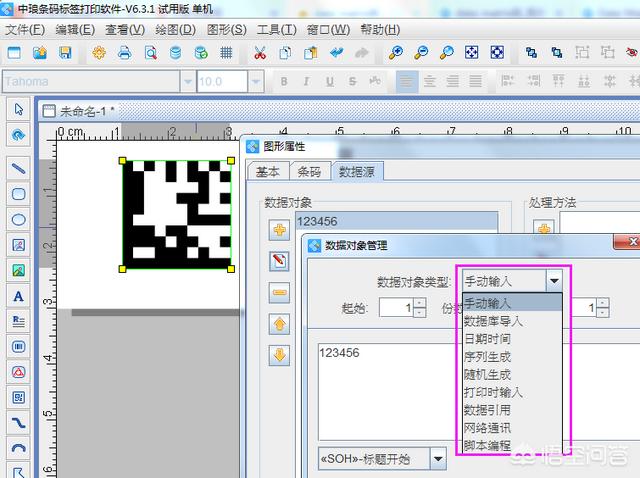Choose 网络通讯 from the type list
The width and height of the screenshot is (640, 478).
point(512,428)
